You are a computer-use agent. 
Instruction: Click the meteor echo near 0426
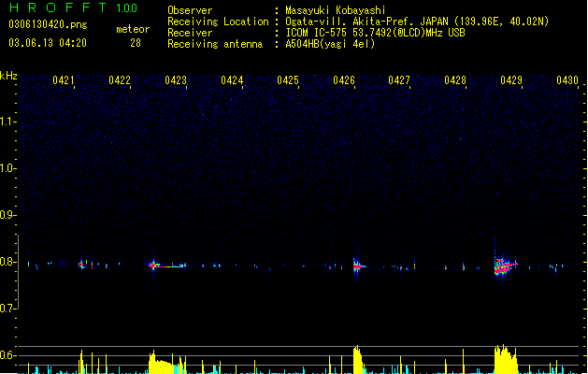coord(358,266)
